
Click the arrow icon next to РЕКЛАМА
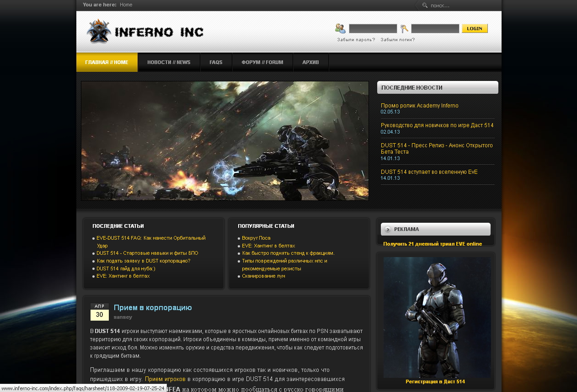388,229
